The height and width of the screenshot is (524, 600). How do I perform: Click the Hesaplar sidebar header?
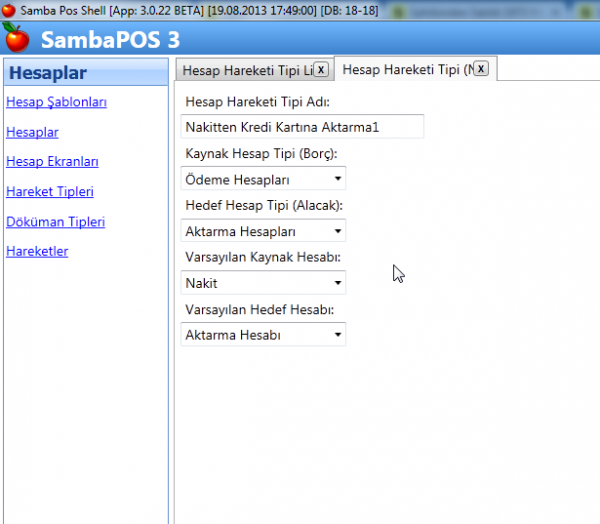[48, 73]
